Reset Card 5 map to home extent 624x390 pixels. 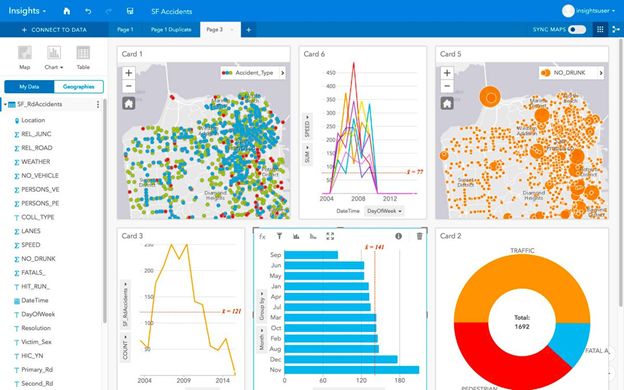(447, 103)
